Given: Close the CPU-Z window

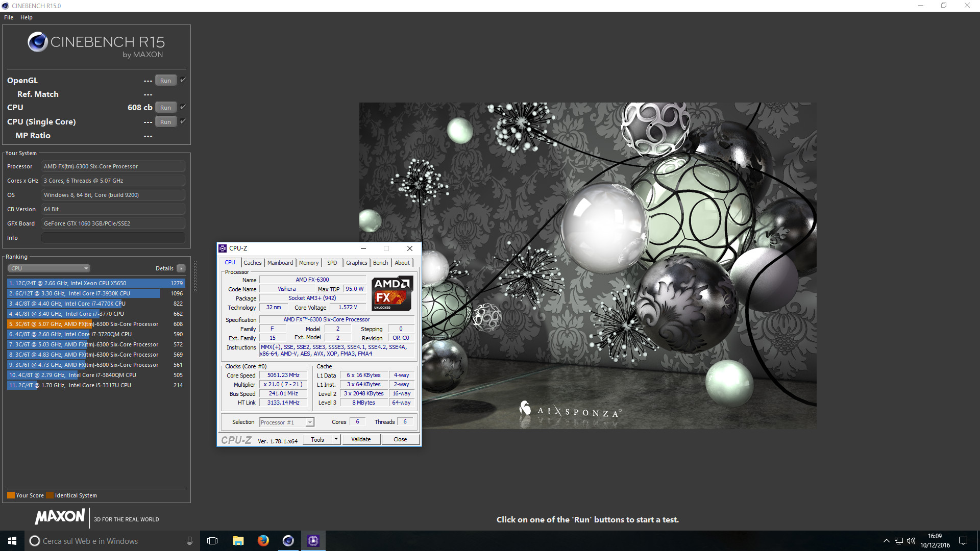Looking at the screenshot, I should [x=409, y=248].
